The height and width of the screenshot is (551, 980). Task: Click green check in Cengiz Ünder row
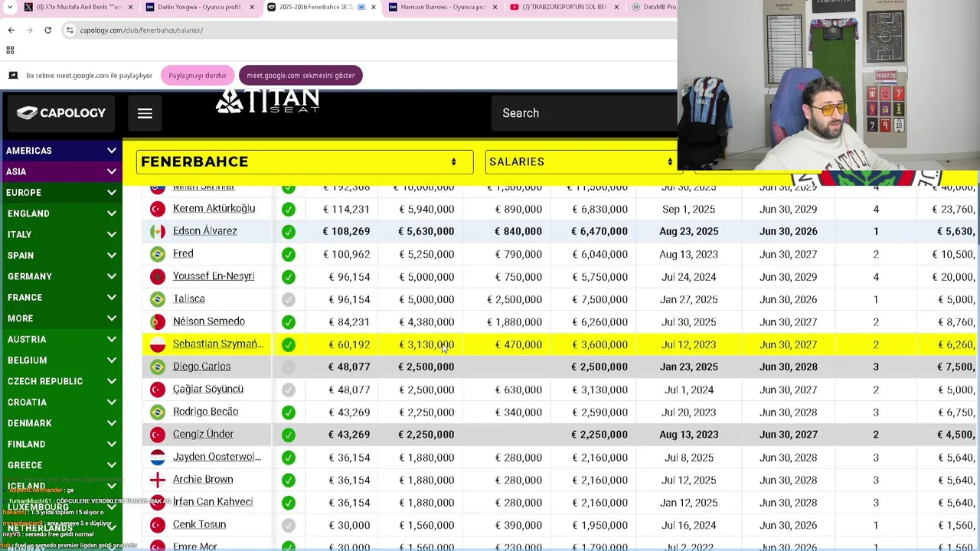click(x=289, y=435)
